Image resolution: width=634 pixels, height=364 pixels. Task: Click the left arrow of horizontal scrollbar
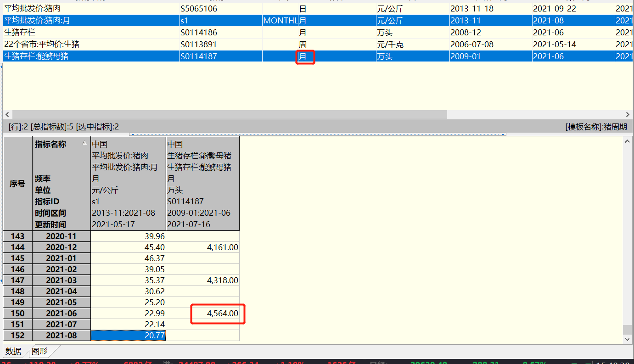click(7, 114)
